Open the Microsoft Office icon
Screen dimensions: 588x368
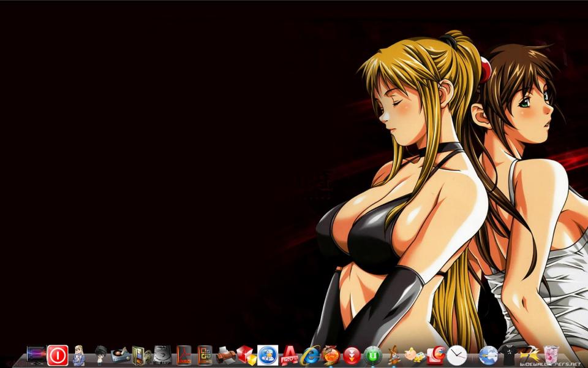coord(205,355)
